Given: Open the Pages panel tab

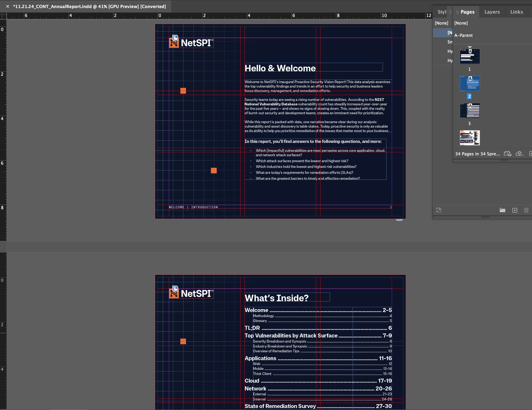Looking at the screenshot, I should click(467, 12).
